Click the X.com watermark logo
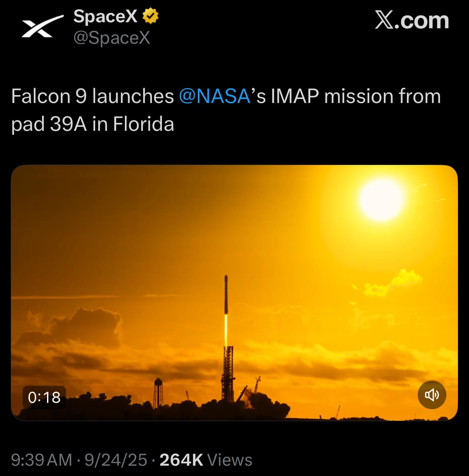469x476 pixels. tap(412, 20)
